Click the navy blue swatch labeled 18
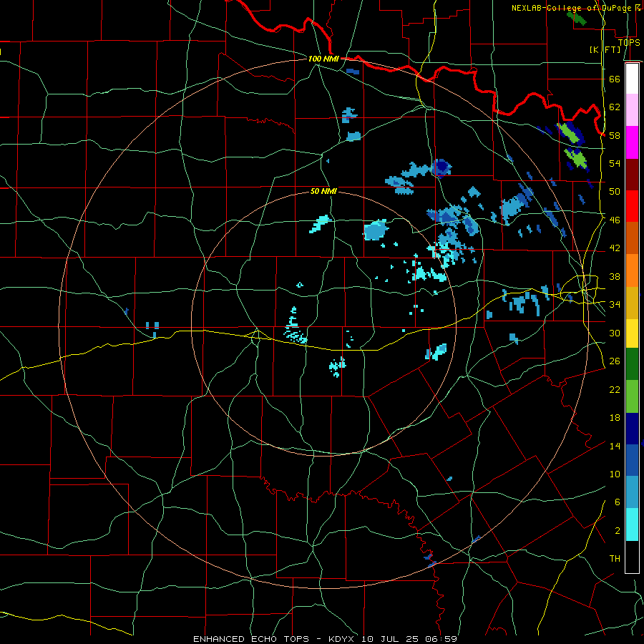644x644 pixels. coord(632,429)
